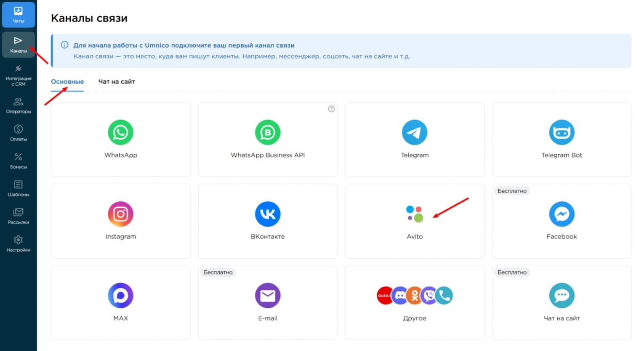Viewport: 644px width, 351px height.
Task: Open the Другое channels group
Action: pyautogui.click(x=415, y=296)
